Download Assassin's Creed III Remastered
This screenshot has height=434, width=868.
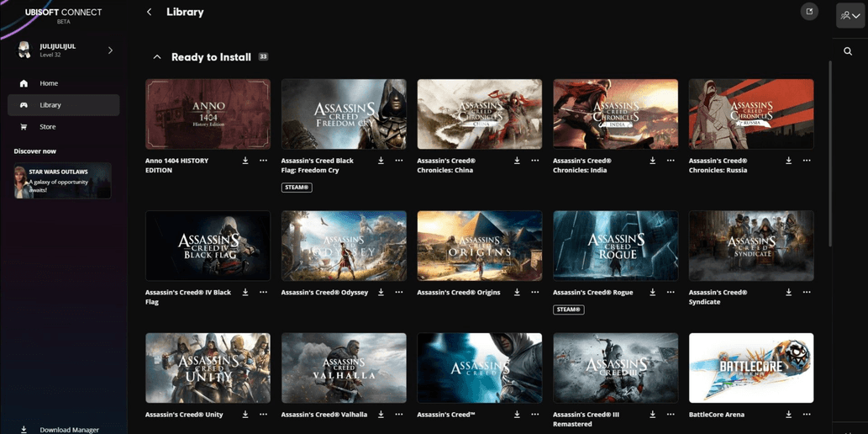pos(653,414)
